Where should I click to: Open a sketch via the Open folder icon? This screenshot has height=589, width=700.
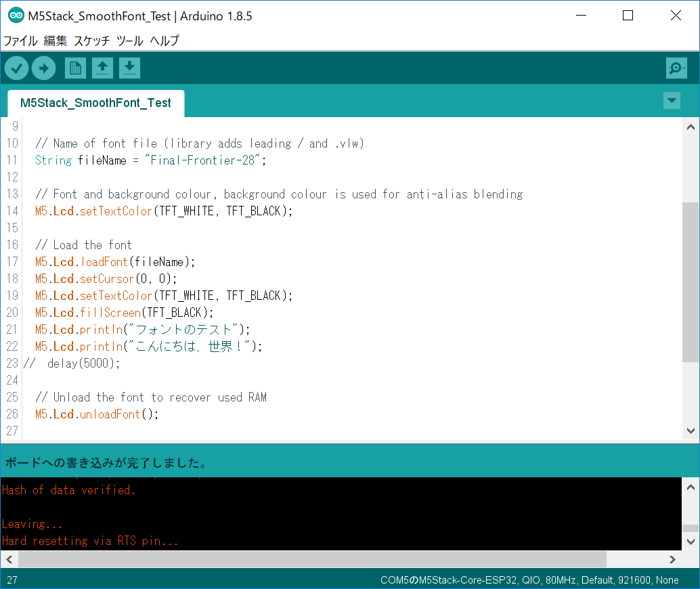pos(102,68)
